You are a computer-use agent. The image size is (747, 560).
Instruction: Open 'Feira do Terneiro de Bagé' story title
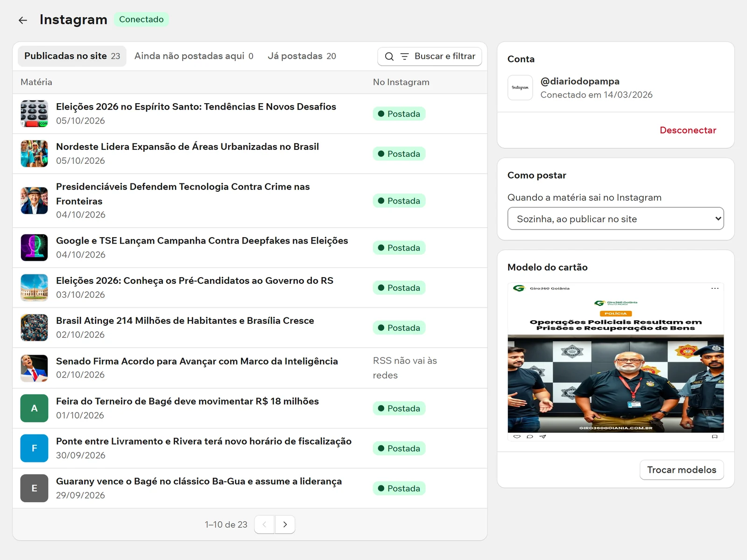click(x=187, y=401)
